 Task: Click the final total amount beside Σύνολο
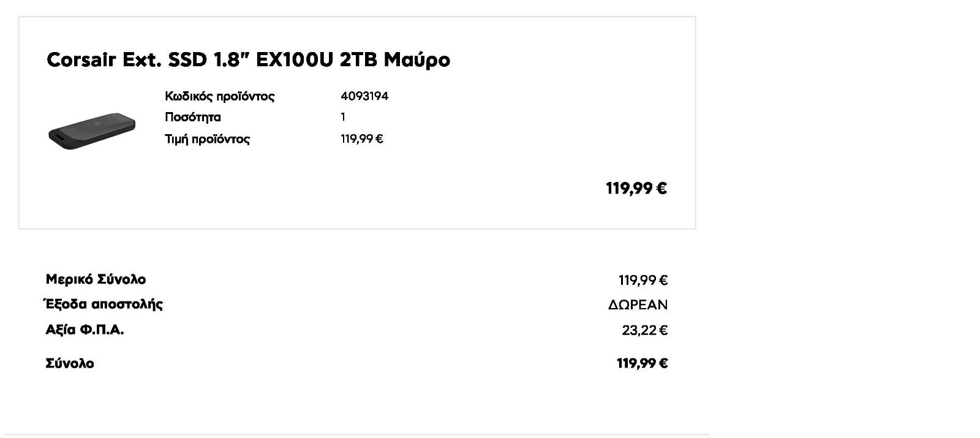642,363
